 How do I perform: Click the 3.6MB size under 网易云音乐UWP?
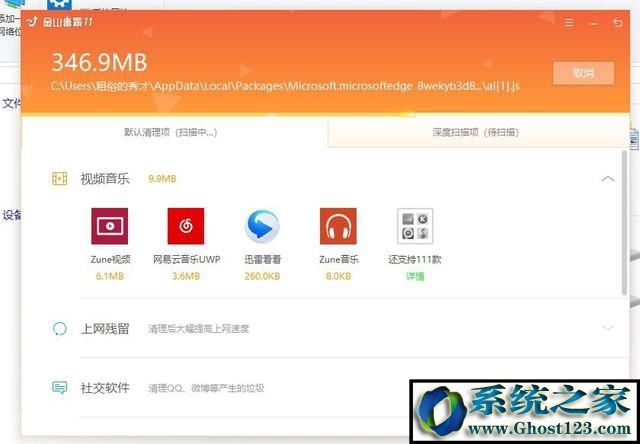pos(186,276)
